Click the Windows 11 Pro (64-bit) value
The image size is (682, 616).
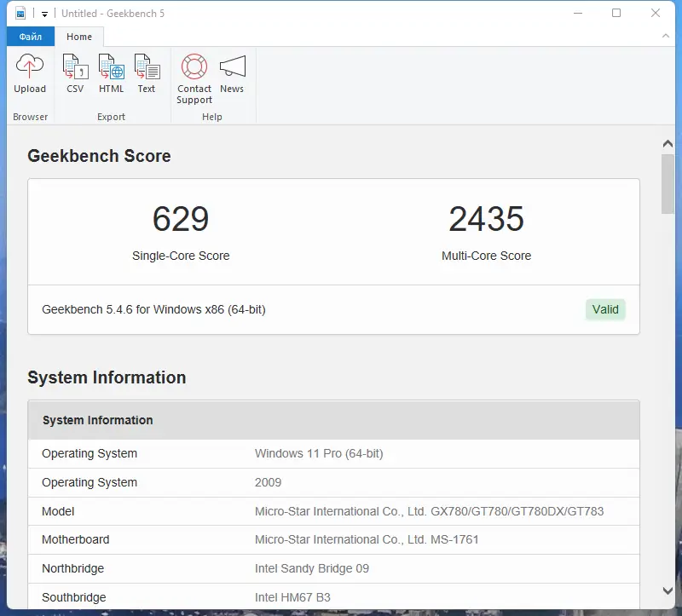319,453
